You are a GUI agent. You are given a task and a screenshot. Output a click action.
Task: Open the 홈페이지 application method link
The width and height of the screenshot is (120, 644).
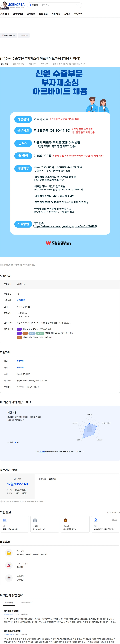pyautogui.click(x=52, y=479)
